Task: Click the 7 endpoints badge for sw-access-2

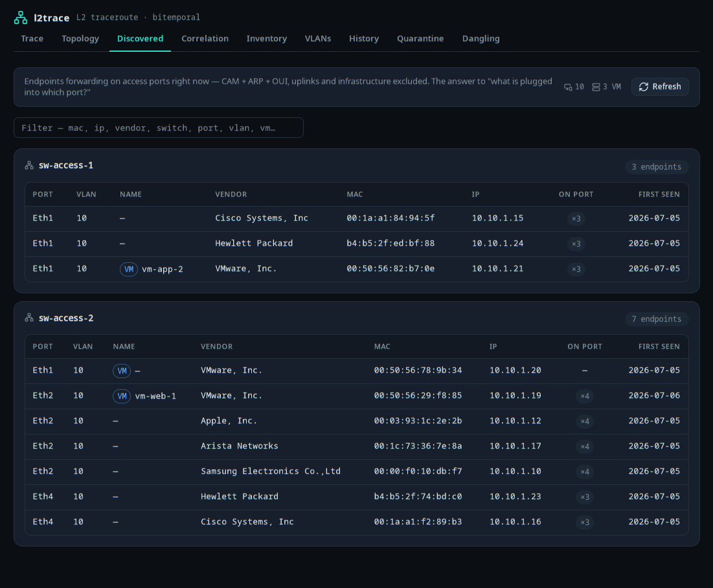Action: (656, 319)
